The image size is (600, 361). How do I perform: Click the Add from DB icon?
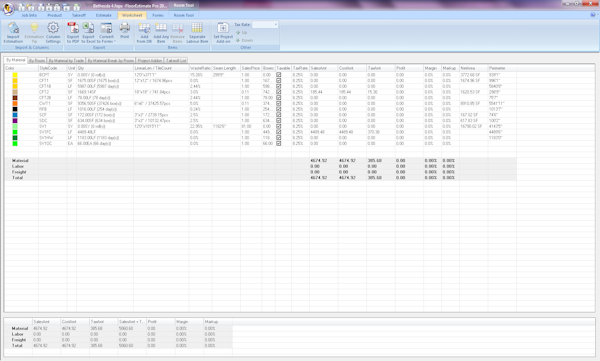coord(144,28)
